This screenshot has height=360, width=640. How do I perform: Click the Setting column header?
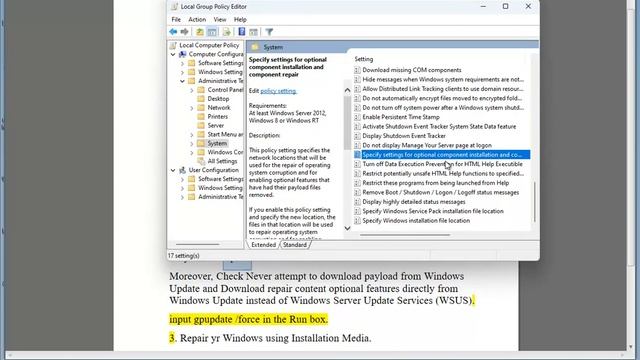[364, 59]
